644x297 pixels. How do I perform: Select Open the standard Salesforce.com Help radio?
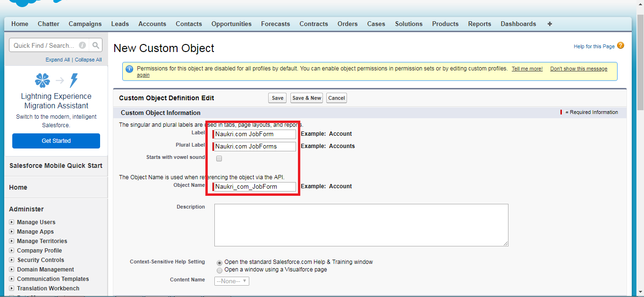point(220,262)
